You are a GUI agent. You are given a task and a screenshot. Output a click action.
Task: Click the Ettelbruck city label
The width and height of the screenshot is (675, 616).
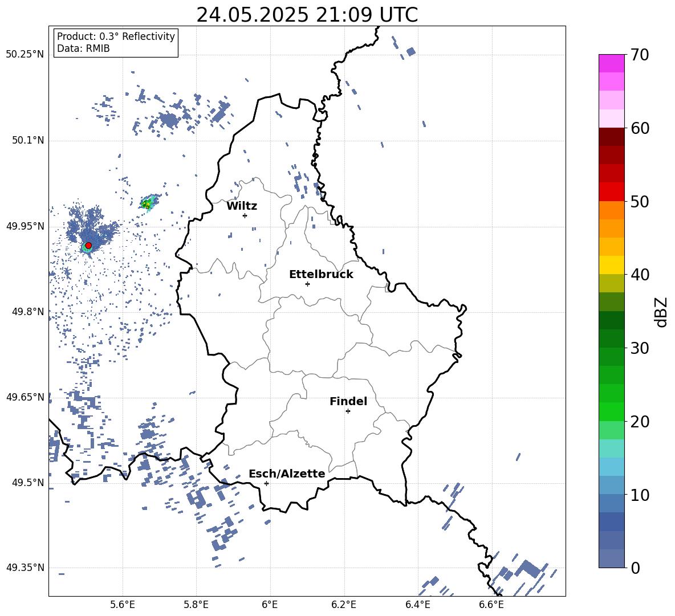(x=321, y=274)
